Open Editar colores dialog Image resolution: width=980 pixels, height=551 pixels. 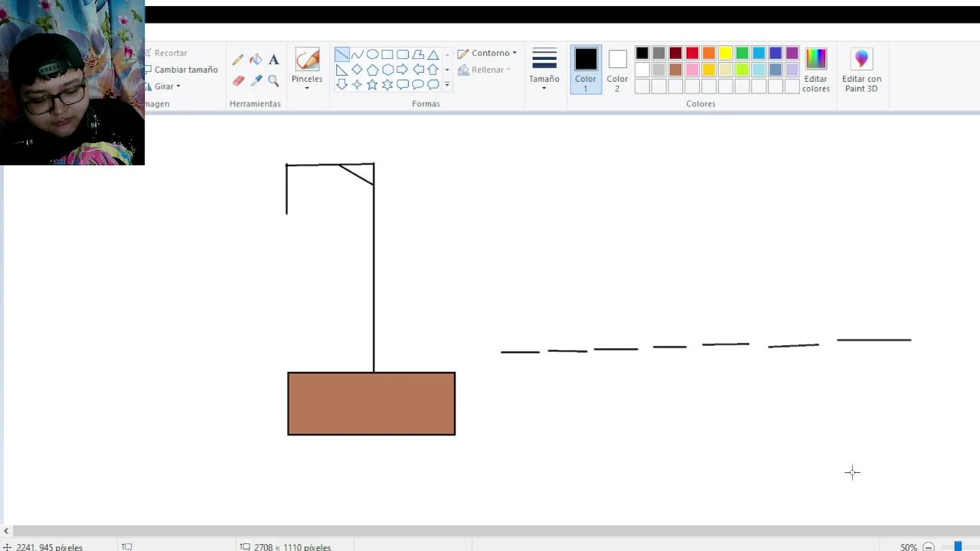[x=816, y=70]
